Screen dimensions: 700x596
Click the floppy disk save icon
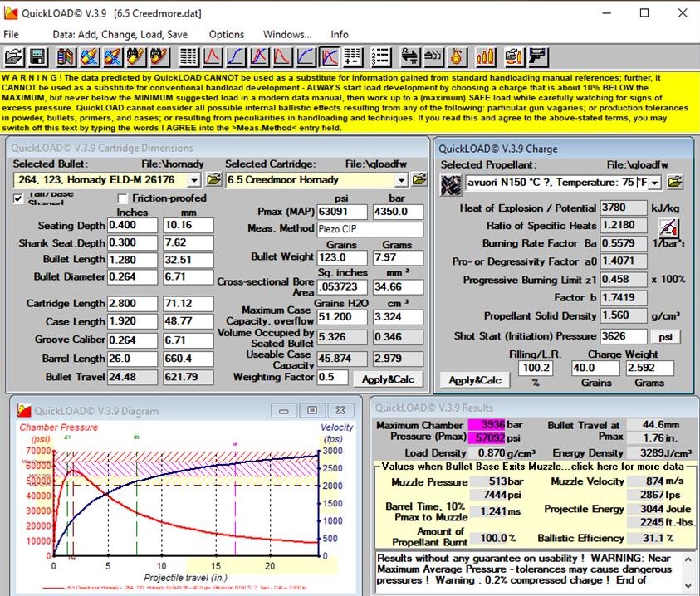point(38,57)
